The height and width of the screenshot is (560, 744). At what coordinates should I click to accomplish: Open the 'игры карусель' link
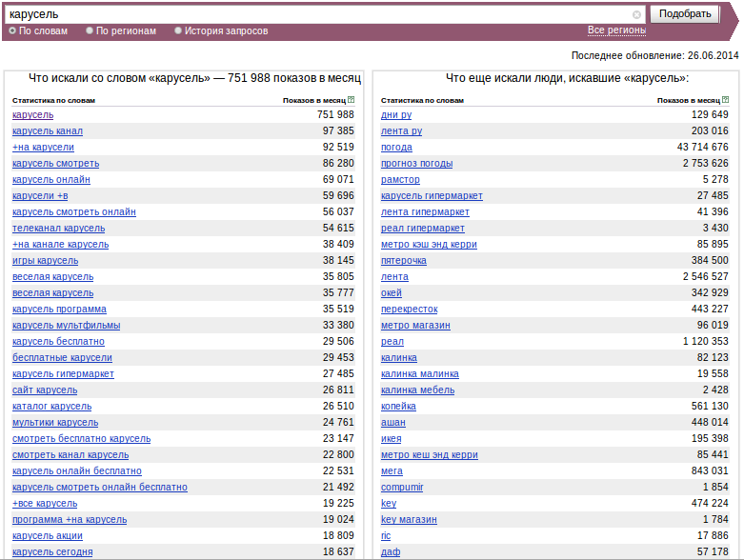(x=46, y=260)
